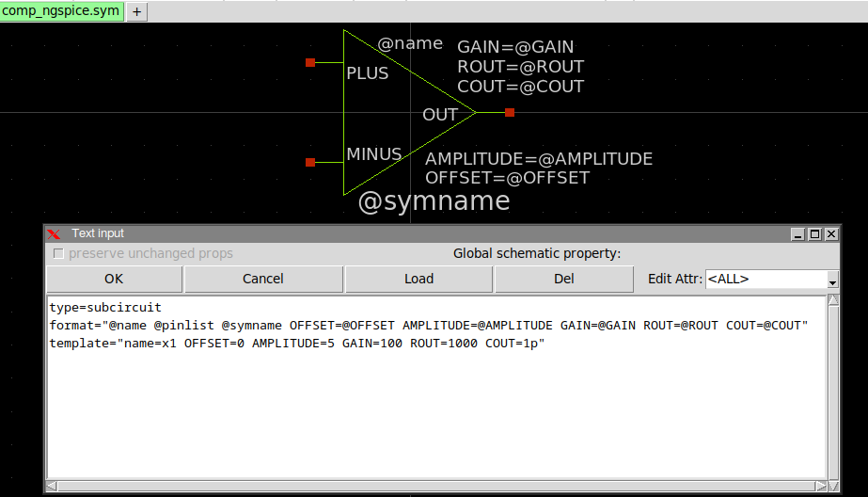Click the PLUS input pin red square
The image size is (868, 497).
coord(310,63)
